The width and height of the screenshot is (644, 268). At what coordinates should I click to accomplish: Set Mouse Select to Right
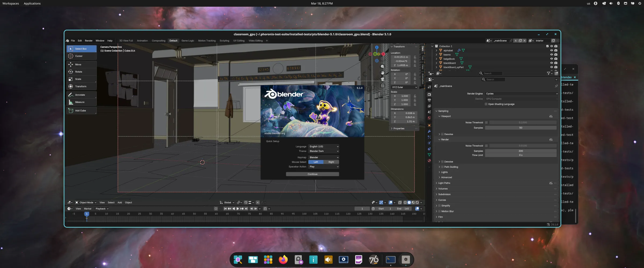click(331, 162)
